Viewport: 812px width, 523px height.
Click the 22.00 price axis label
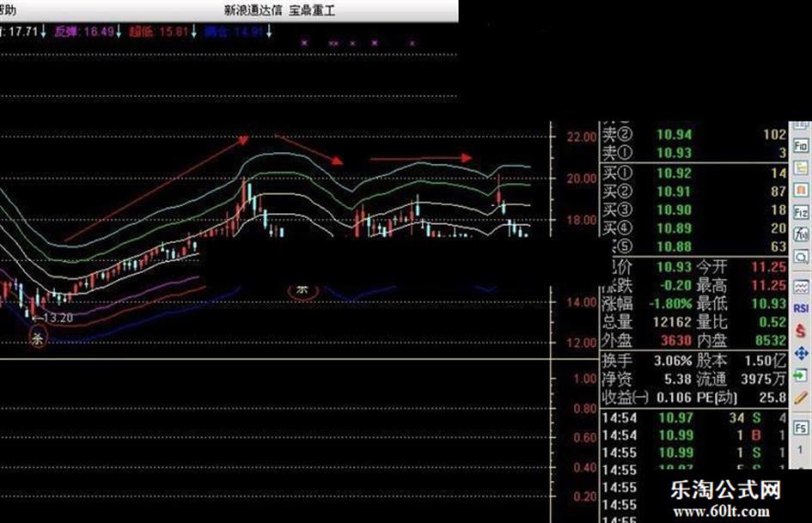point(582,137)
